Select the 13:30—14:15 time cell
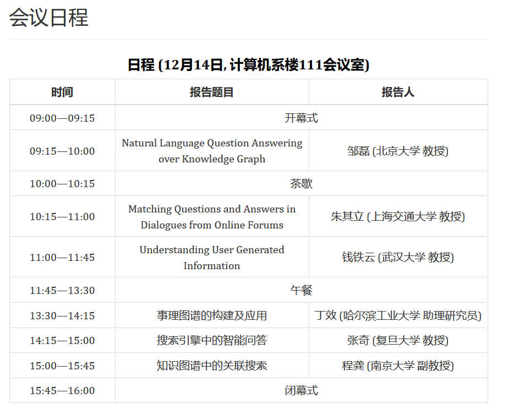 point(62,315)
